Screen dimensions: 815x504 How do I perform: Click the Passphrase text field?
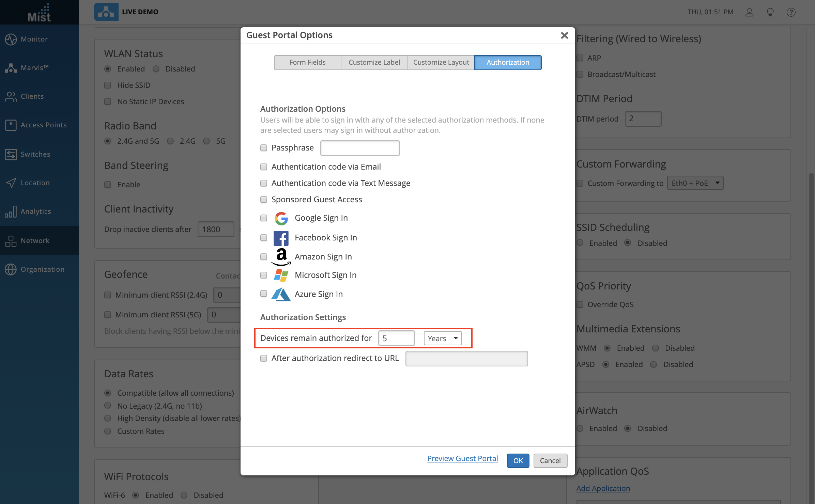(x=360, y=148)
